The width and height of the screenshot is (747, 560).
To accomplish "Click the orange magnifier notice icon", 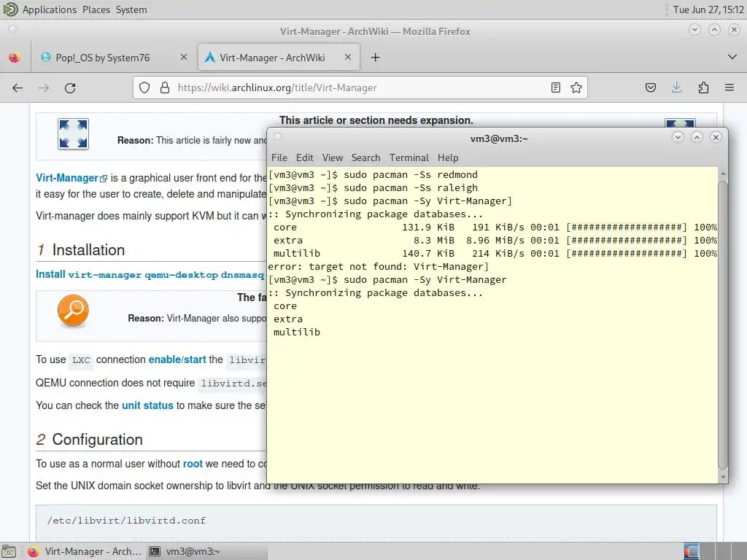I will pyautogui.click(x=73, y=311).
